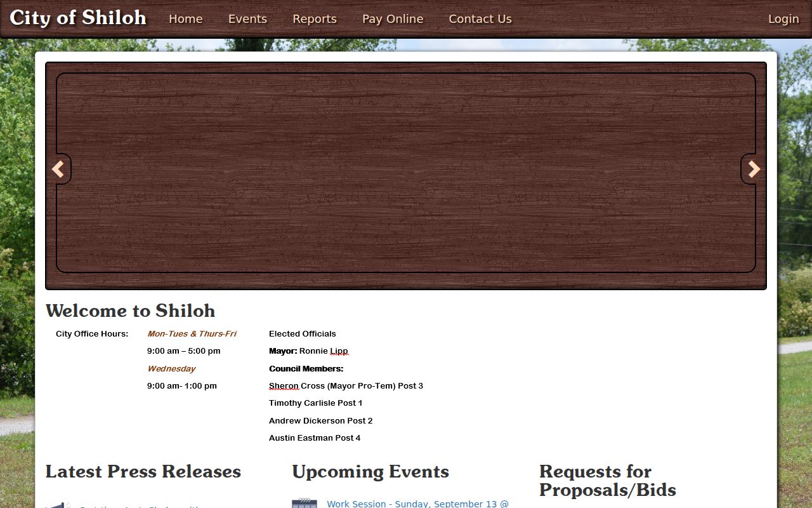The image size is (812, 508).
Task: Go to the Contact Us page
Action: coord(480,19)
